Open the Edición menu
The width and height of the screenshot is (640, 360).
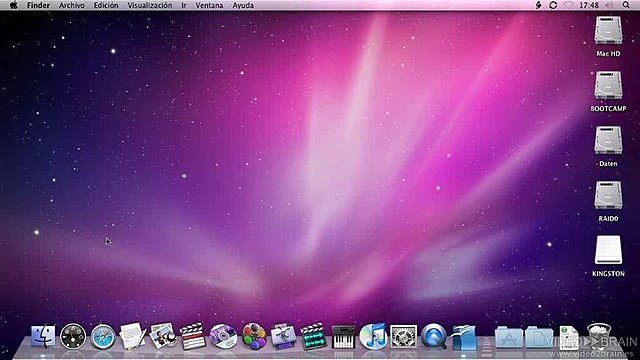click(106, 5)
